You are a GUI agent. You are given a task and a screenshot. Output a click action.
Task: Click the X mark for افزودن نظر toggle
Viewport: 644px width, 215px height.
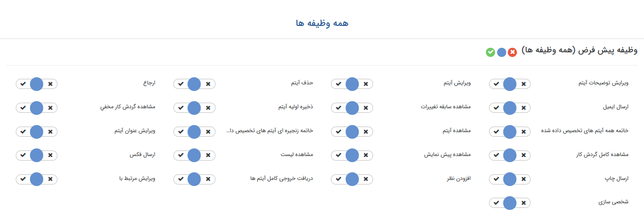click(x=366, y=179)
